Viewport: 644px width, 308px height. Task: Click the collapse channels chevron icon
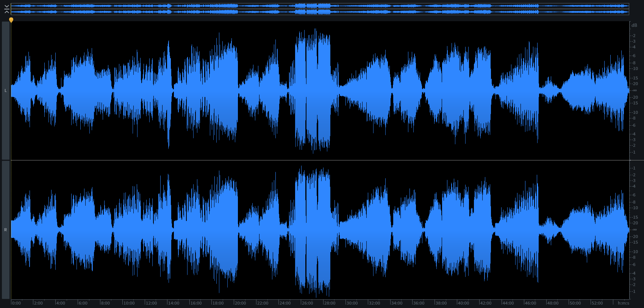click(x=6, y=9)
